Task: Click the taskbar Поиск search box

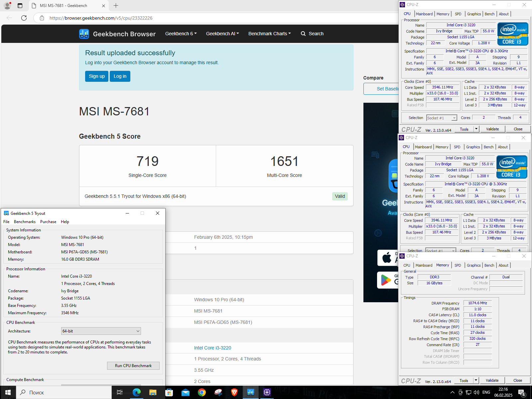Action: coord(64,392)
